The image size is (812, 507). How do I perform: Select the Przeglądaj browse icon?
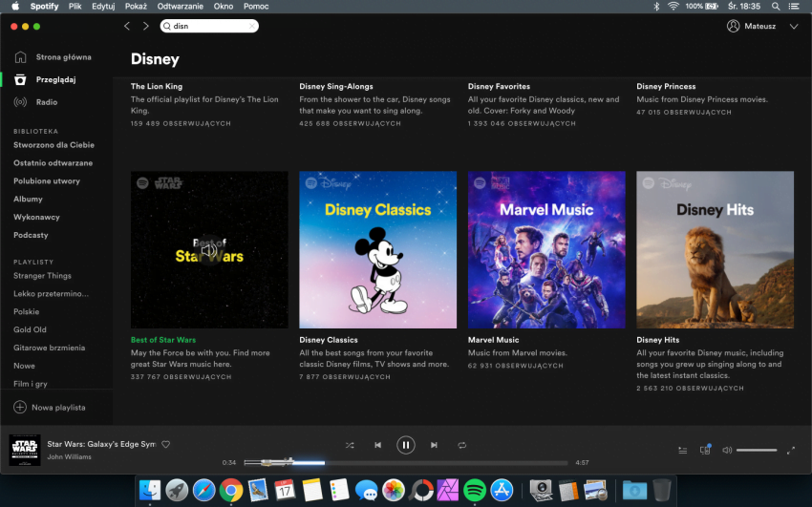point(20,79)
